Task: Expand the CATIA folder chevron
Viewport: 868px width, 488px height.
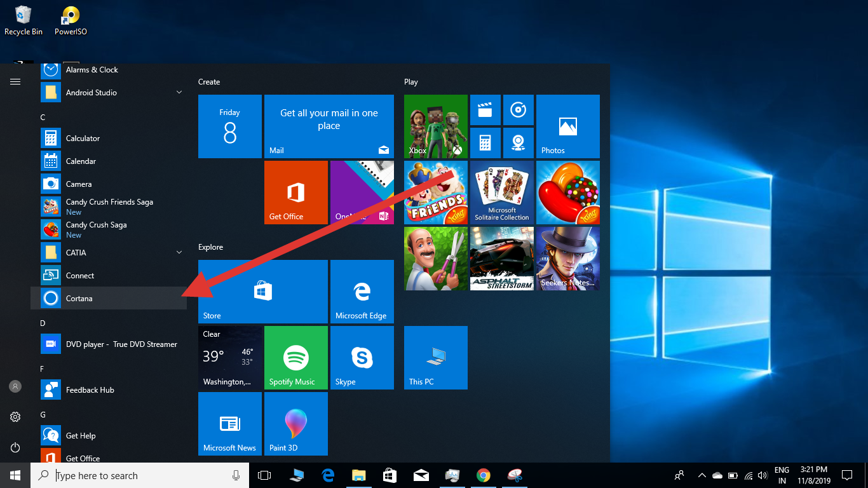Action: coord(179,253)
